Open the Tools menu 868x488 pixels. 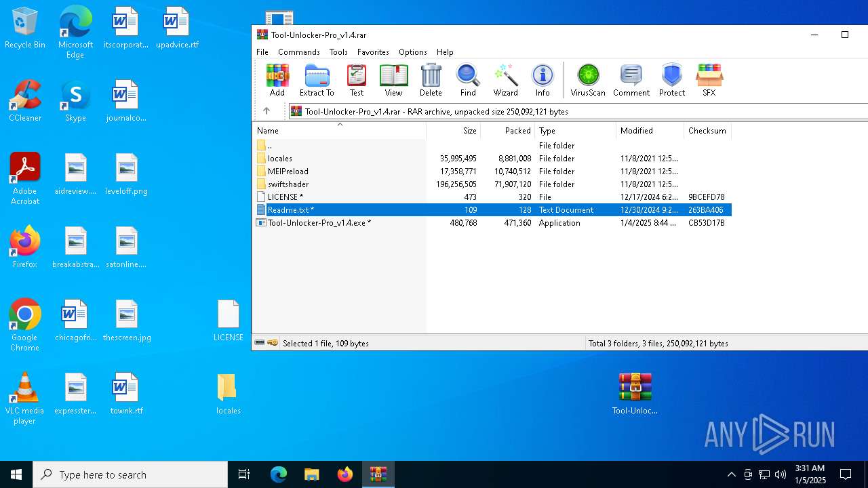pyautogui.click(x=338, y=52)
